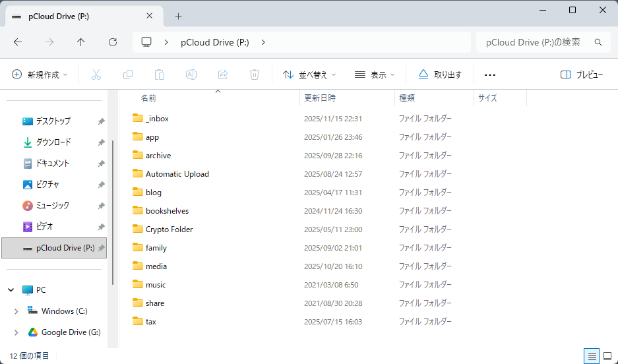The image size is (618, 364).
Task: Add a new tab with plus icon
Action: click(x=178, y=16)
